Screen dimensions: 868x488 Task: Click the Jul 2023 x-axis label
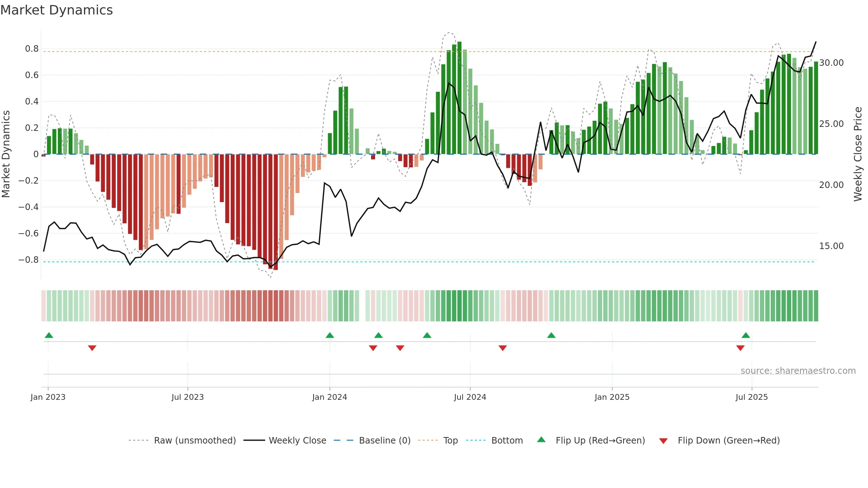pyautogui.click(x=188, y=397)
